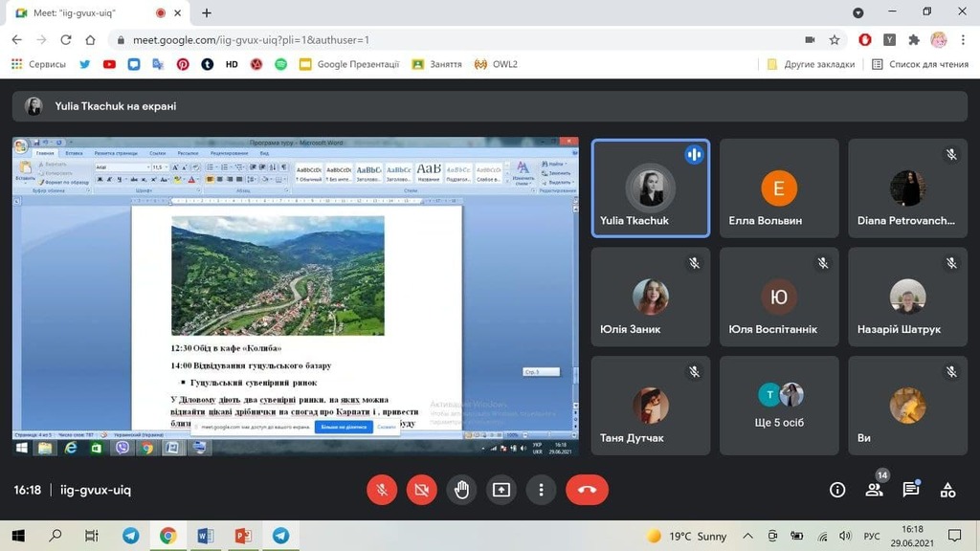
Task: Open the chat panel with everyone
Action: click(x=910, y=490)
